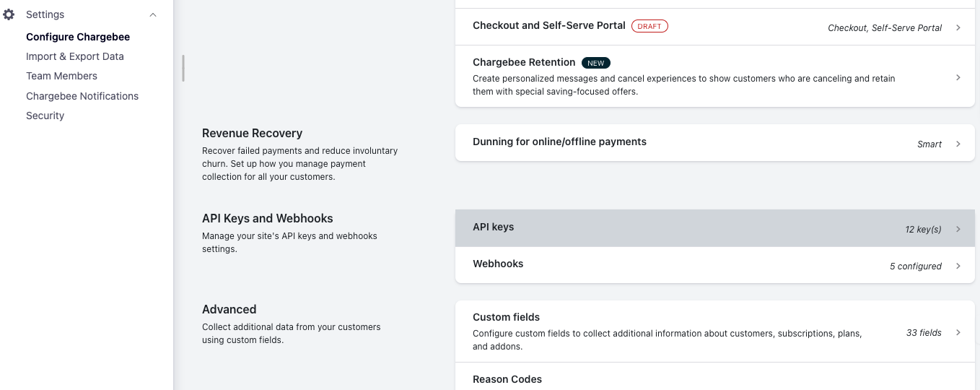Image resolution: width=980 pixels, height=390 pixels.
Task: Open Configure Chargebee in sidebar
Action: (78, 37)
